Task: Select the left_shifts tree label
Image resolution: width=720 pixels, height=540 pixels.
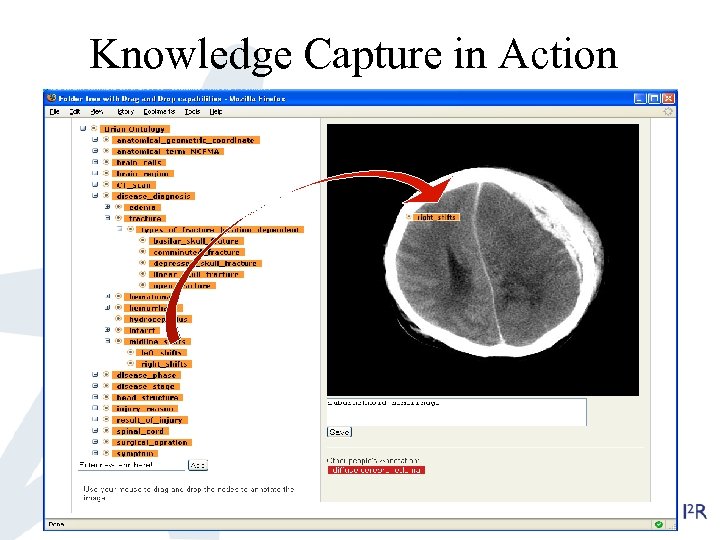Action: coord(161,353)
